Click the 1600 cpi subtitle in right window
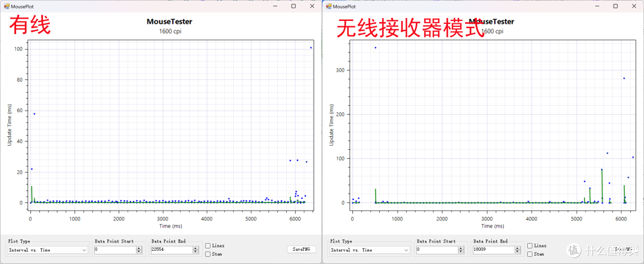This screenshot has height=264, width=644. click(x=491, y=31)
